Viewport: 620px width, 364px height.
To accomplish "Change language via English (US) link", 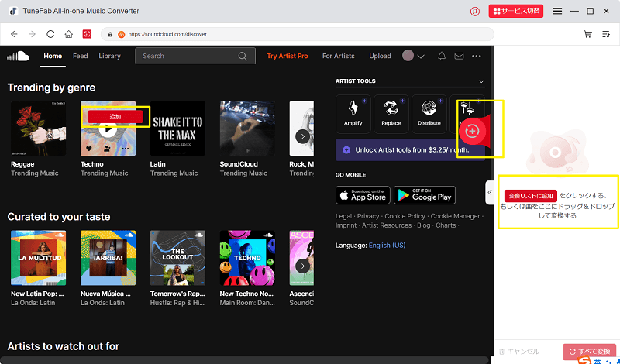I will tap(387, 246).
